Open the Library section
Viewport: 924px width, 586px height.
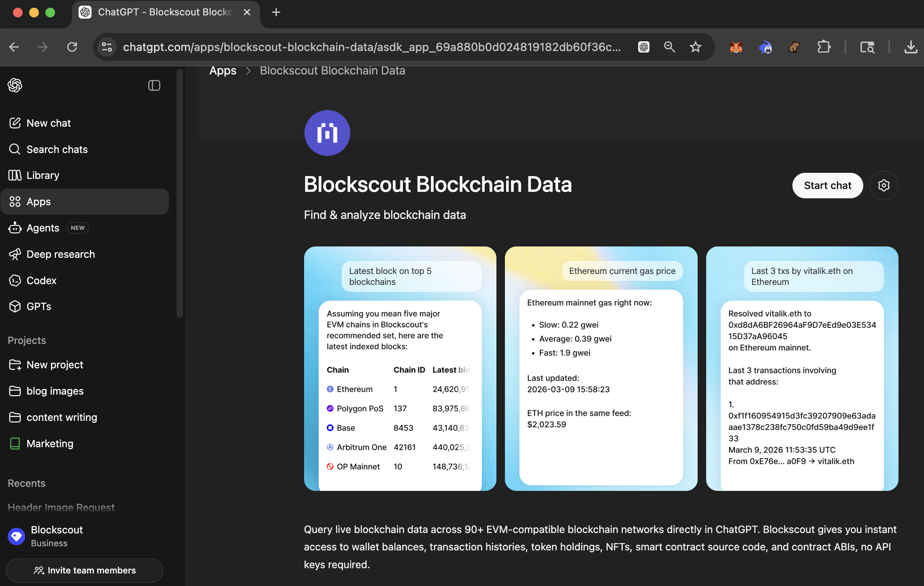coord(43,175)
